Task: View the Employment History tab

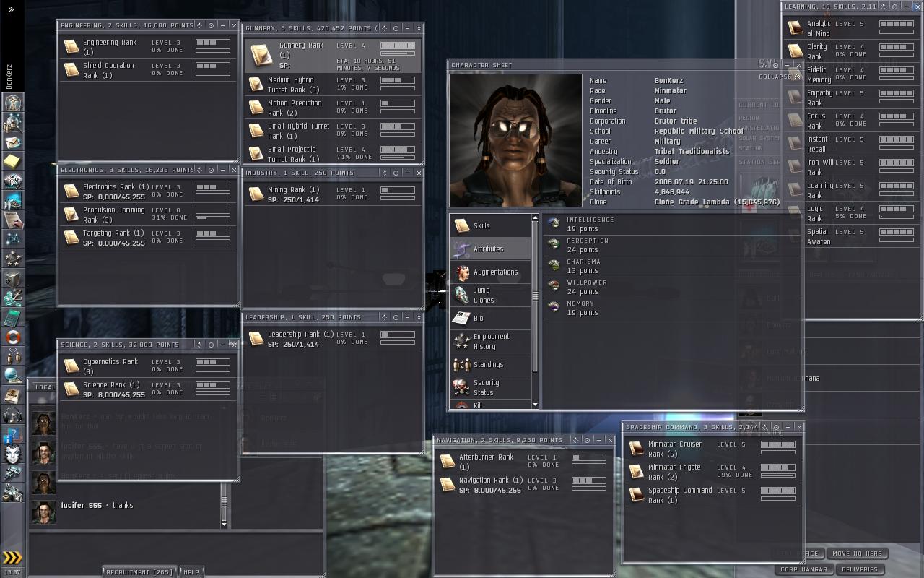Action: [491, 342]
